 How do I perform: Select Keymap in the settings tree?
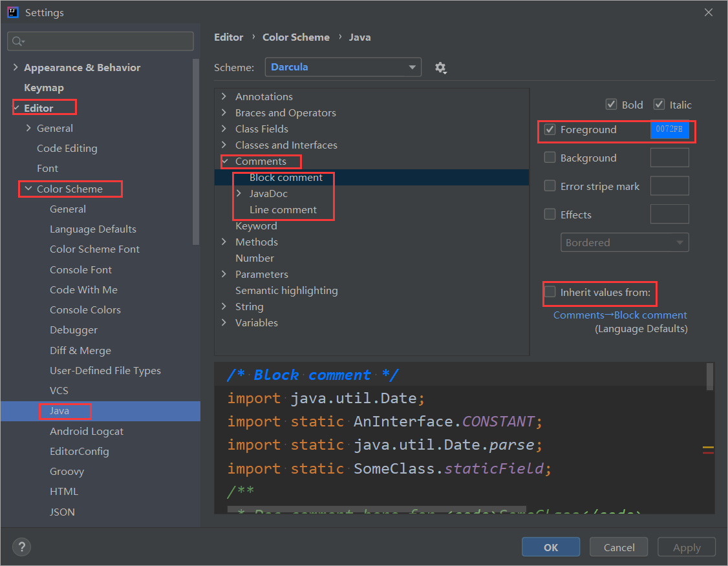44,88
